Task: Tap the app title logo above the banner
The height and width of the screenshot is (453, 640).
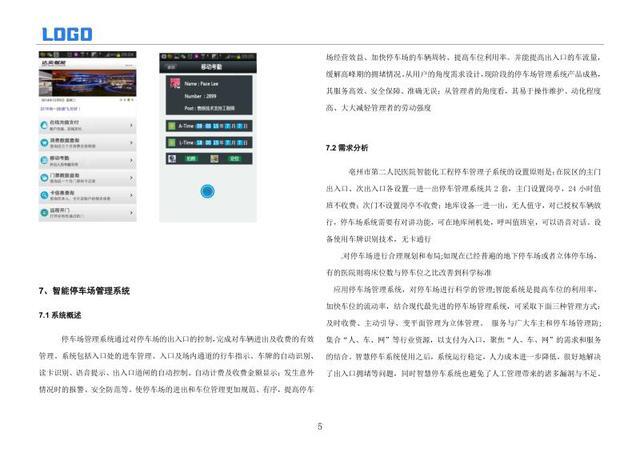Action: point(53,63)
